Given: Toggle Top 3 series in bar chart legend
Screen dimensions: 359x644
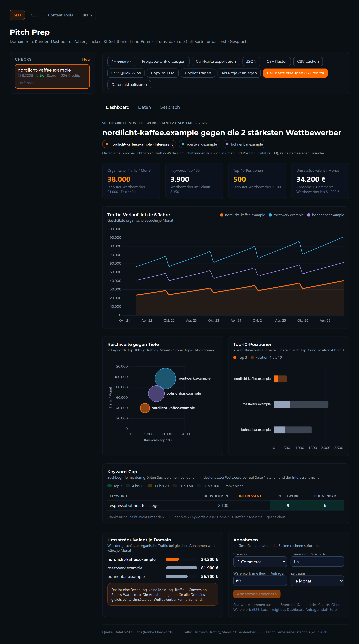Looking at the screenshot, I should coord(240,357).
